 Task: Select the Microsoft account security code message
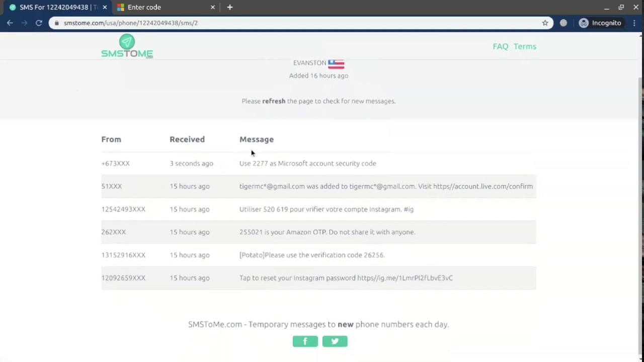tap(308, 163)
